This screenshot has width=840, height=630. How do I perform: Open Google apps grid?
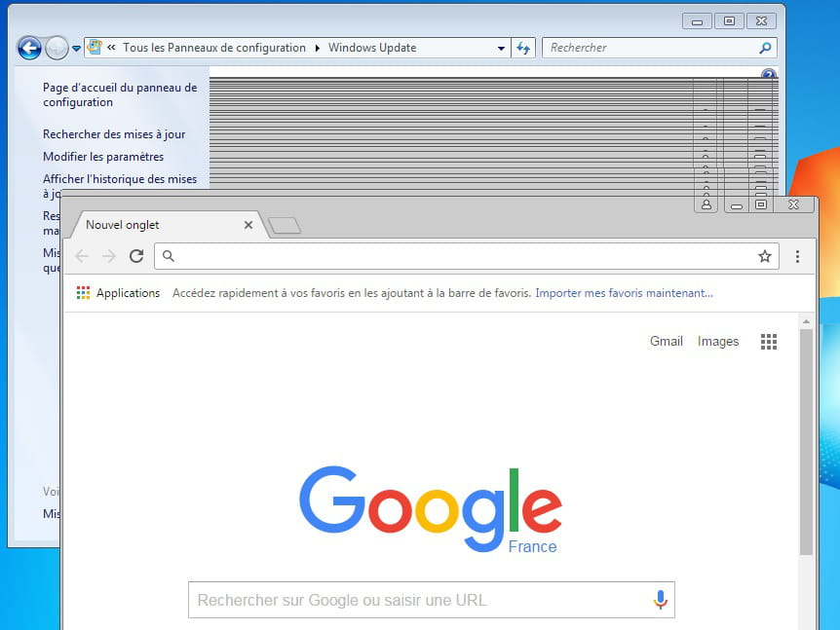769,342
